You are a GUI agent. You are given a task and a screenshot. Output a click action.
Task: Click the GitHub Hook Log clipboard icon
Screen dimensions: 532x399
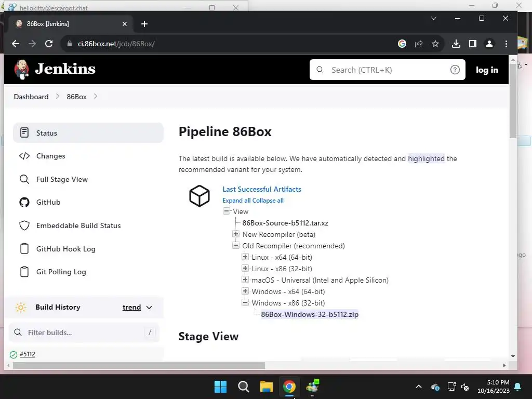(24, 249)
